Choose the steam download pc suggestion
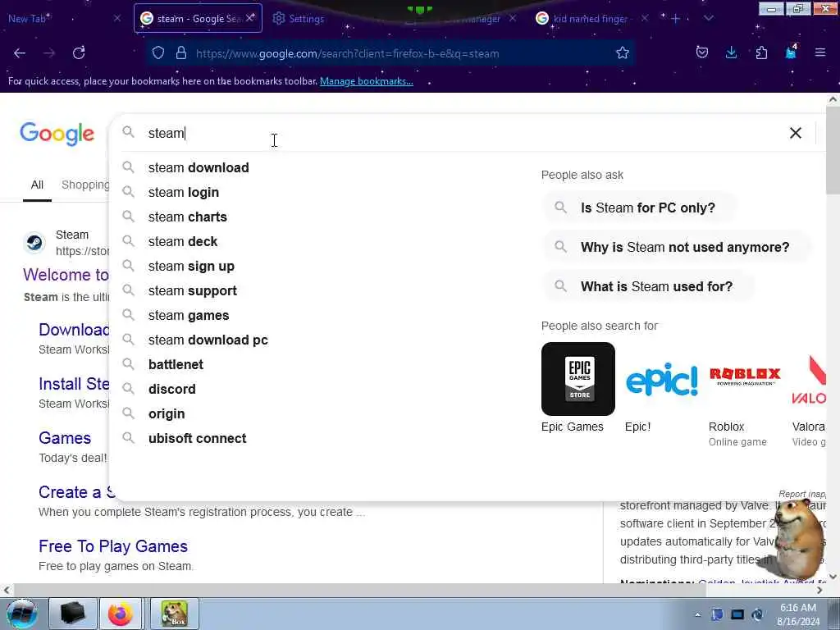The width and height of the screenshot is (840, 630). pos(208,340)
